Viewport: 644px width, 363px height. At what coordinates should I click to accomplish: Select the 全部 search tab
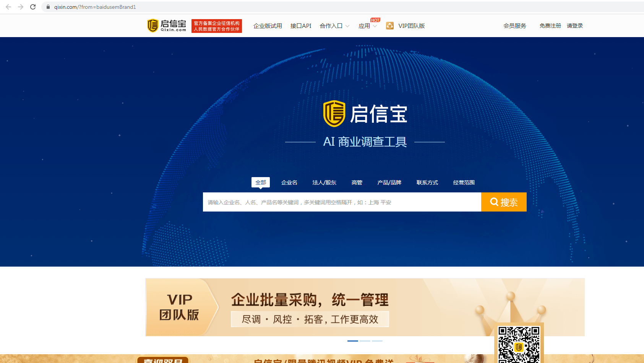click(x=261, y=182)
